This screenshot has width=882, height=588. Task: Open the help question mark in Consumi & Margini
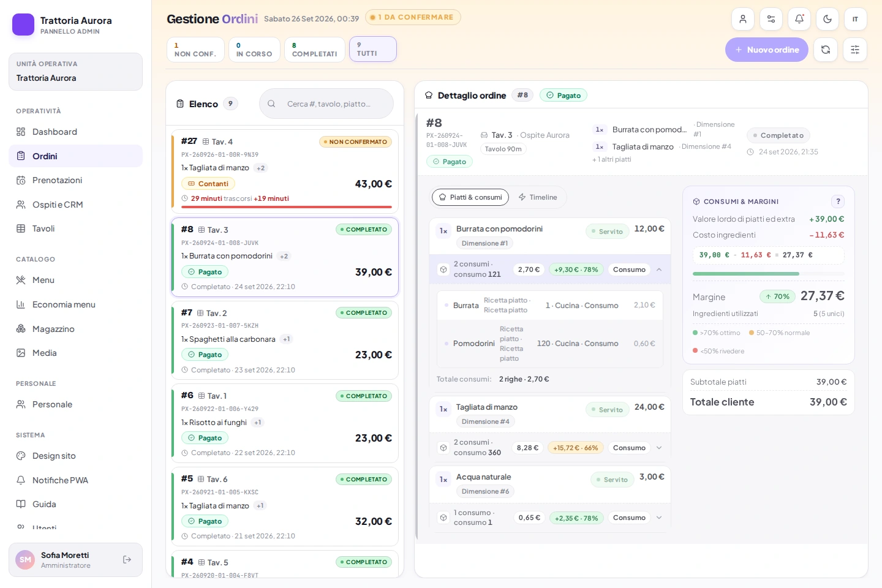[x=838, y=202]
